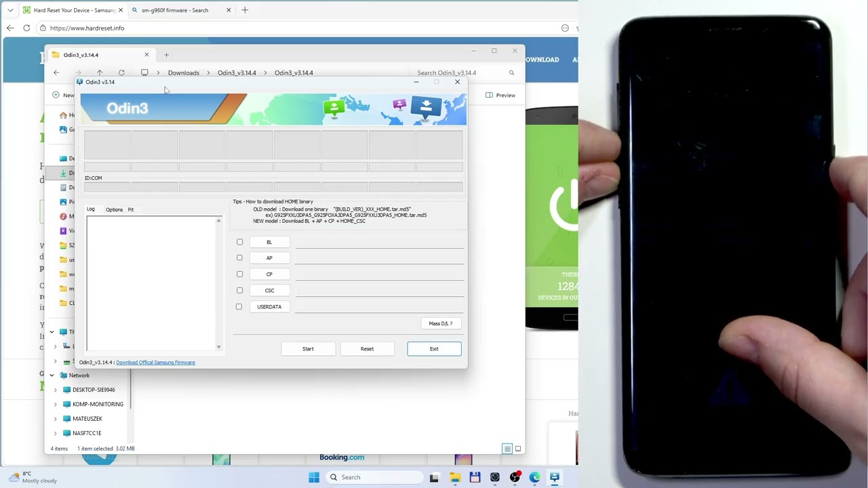Click the Odin3 title bar app icon

pyautogui.click(x=80, y=82)
